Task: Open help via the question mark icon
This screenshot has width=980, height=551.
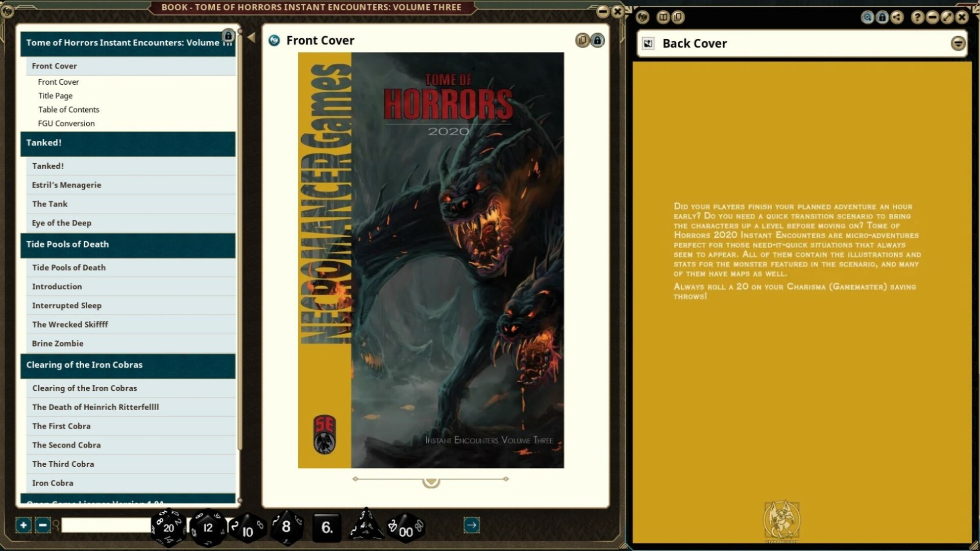Action: [917, 17]
